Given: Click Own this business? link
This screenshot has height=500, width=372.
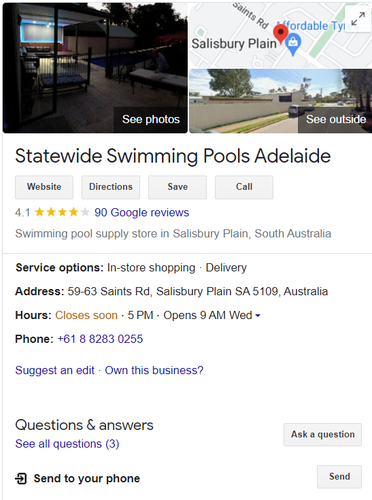Looking at the screenshot, I should pos(154,370).
